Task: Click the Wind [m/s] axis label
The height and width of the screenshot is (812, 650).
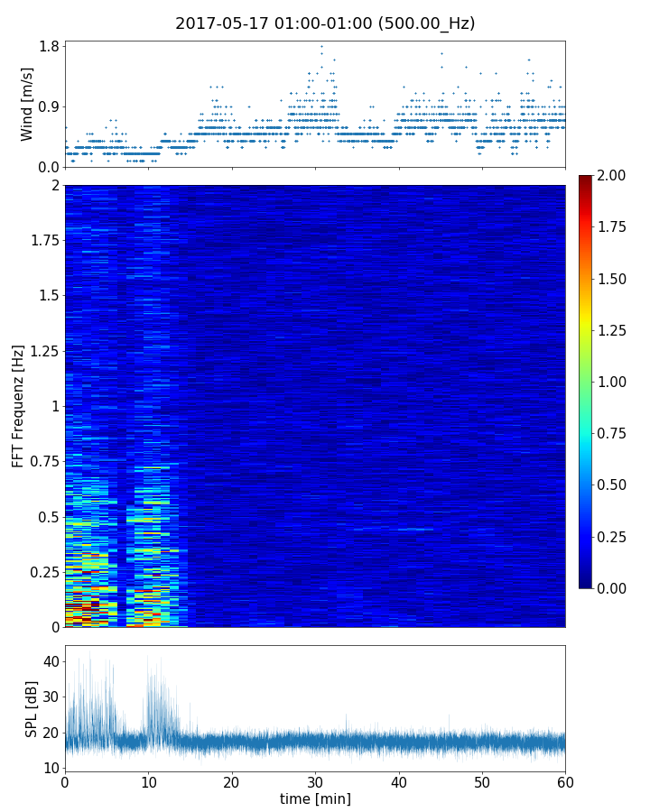Action: point(27,104)
